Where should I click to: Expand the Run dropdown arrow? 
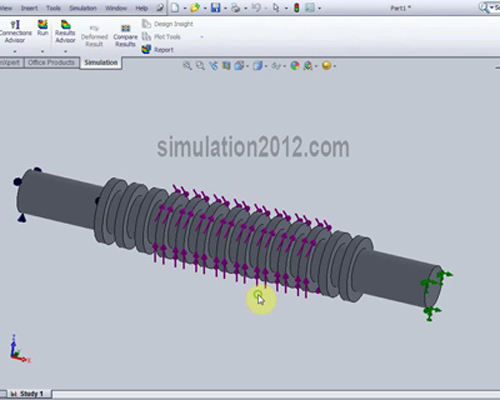[x=42, y=51]
